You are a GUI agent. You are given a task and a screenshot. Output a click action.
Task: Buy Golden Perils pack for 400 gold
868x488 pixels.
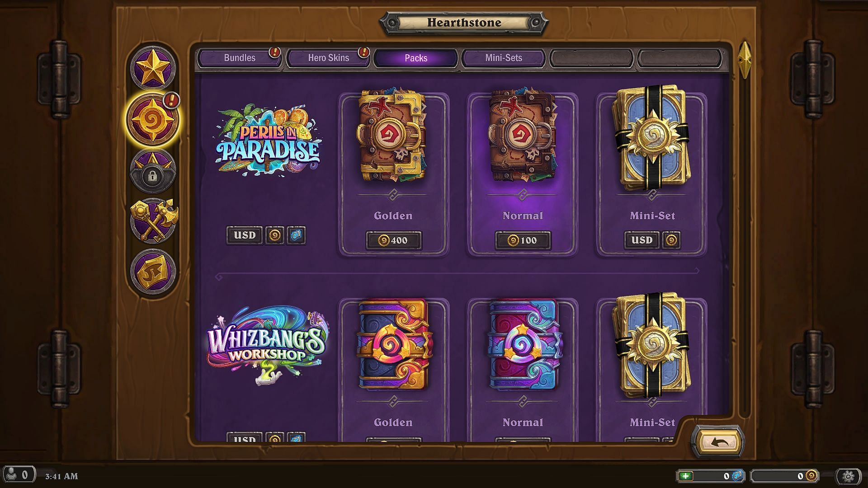(x=393, y=240)
